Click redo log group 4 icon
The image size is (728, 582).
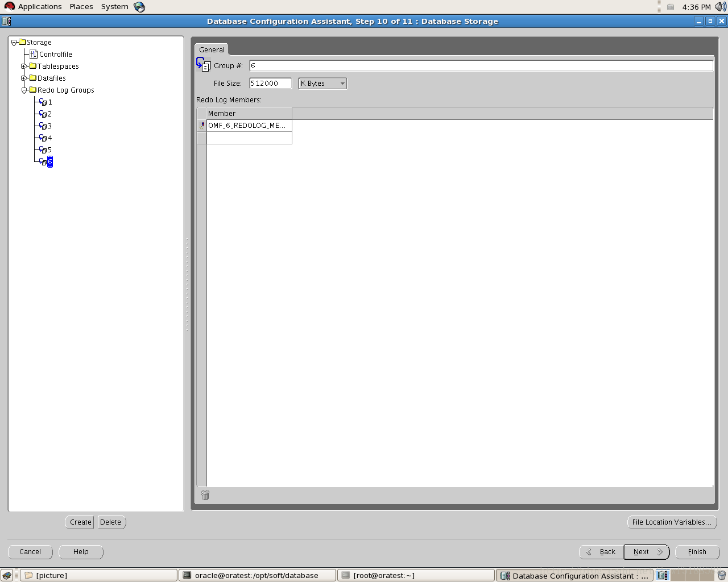pos(43,138)
